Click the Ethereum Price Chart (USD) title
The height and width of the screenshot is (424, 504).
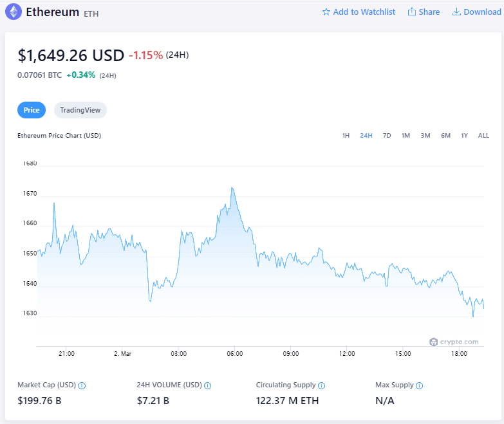pyautogui.click(x=59, y=136)
